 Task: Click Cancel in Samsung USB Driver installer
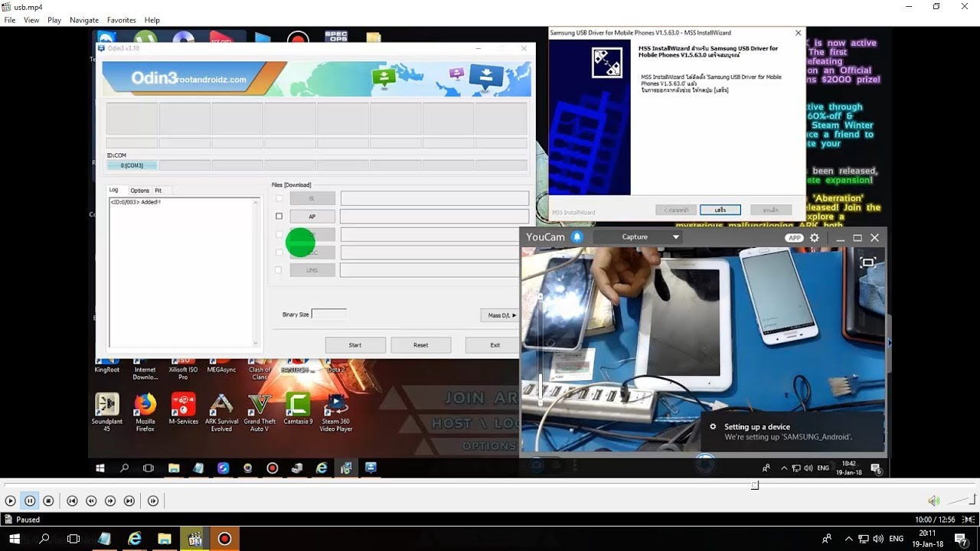[771, 210]
